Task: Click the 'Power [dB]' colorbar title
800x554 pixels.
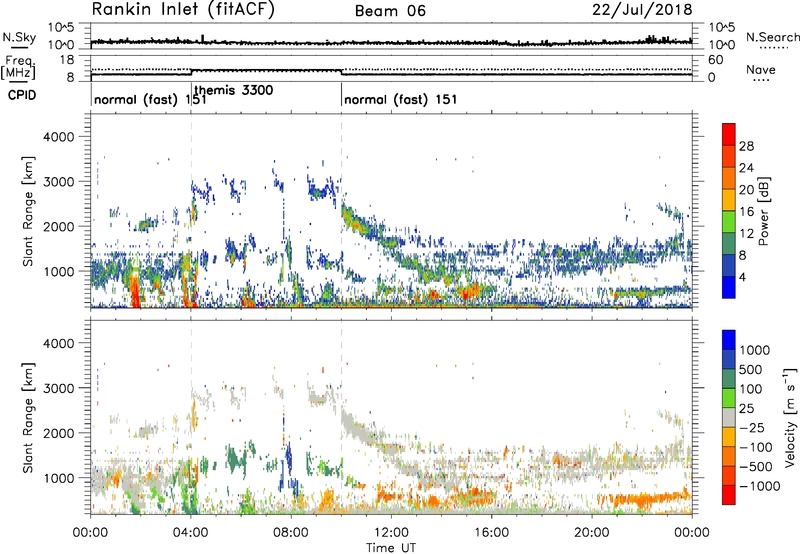Action: coord(763,211)
